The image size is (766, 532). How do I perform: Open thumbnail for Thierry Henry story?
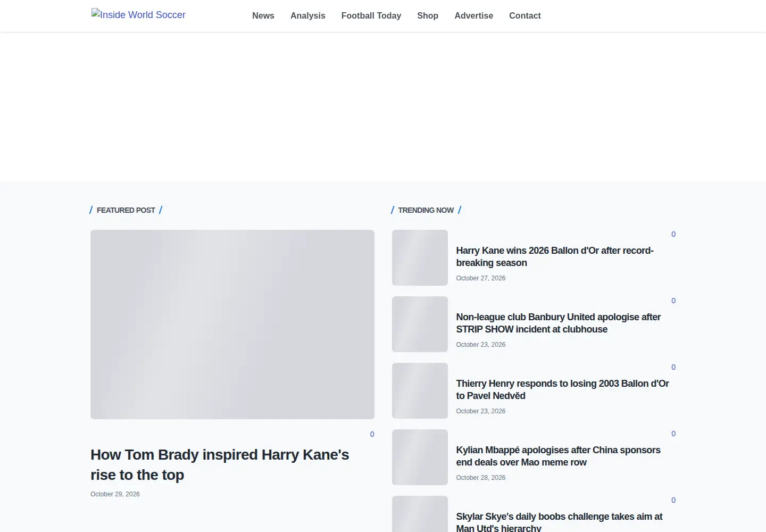[420, 390]
